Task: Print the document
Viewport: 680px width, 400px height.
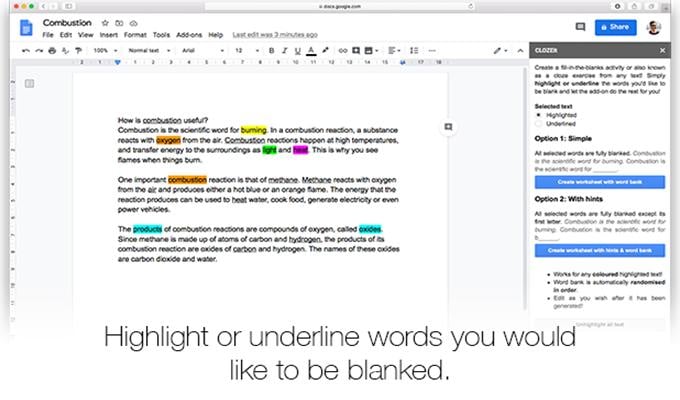Action: pos(52,51)
